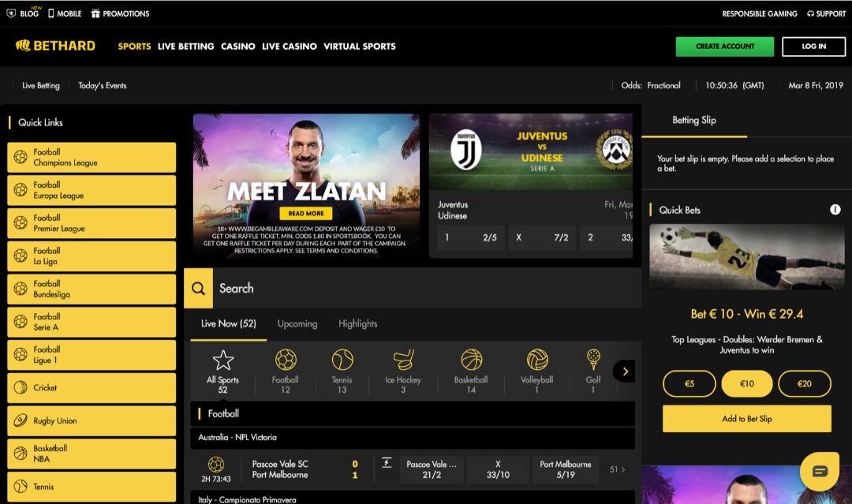Open the Sports main menu

click(134, 47)
